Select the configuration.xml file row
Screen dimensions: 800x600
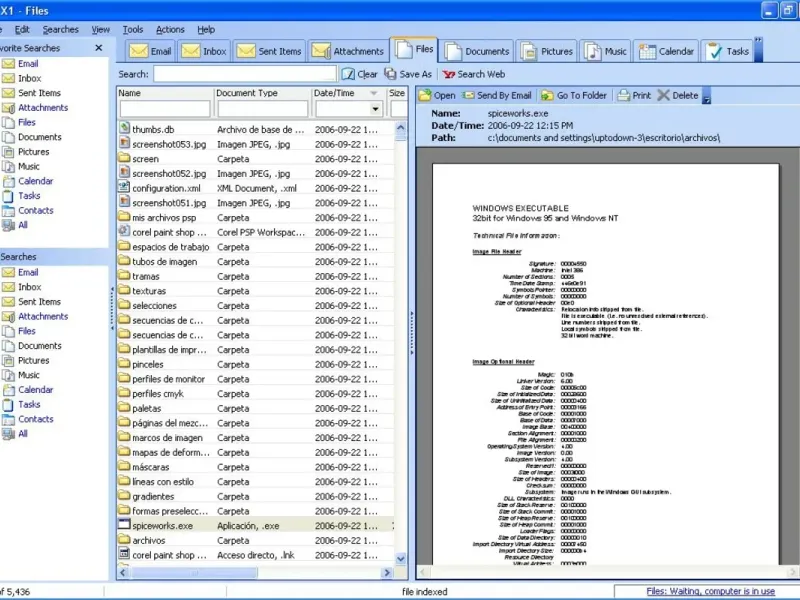click(256, 188)
